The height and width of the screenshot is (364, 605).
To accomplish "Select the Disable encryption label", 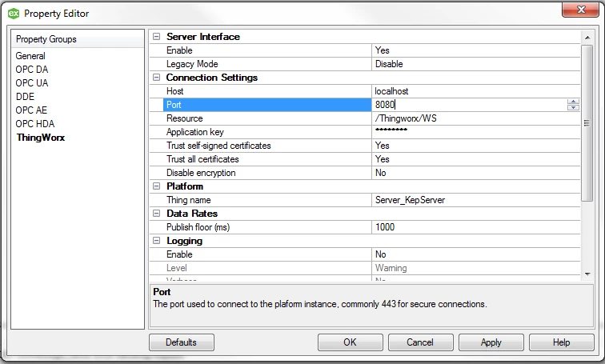I will (x=201, y=173).
